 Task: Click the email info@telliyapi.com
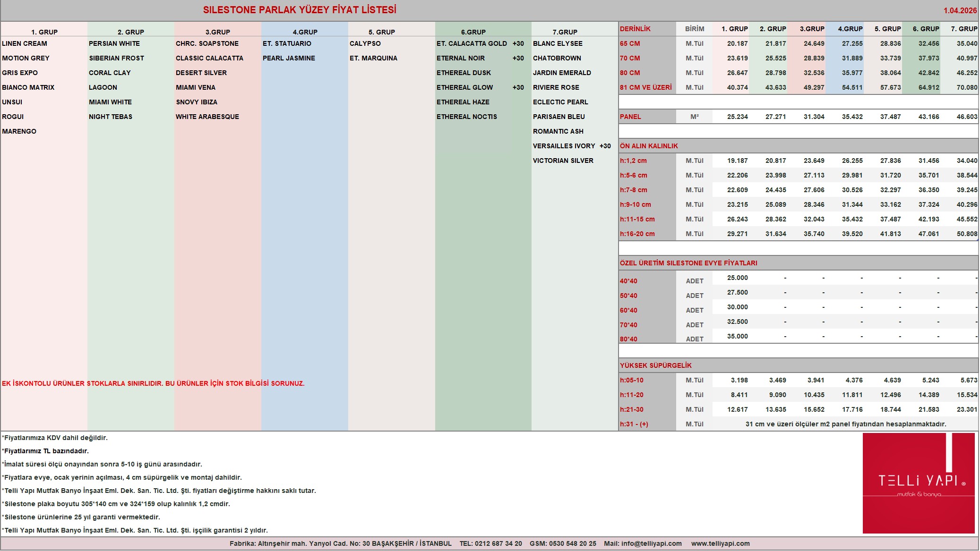652,543
